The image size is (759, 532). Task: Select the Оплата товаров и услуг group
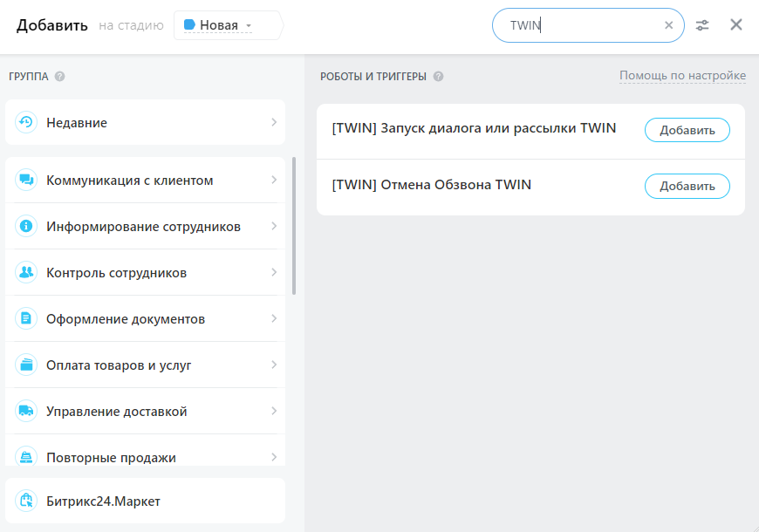tap(145, 365)
